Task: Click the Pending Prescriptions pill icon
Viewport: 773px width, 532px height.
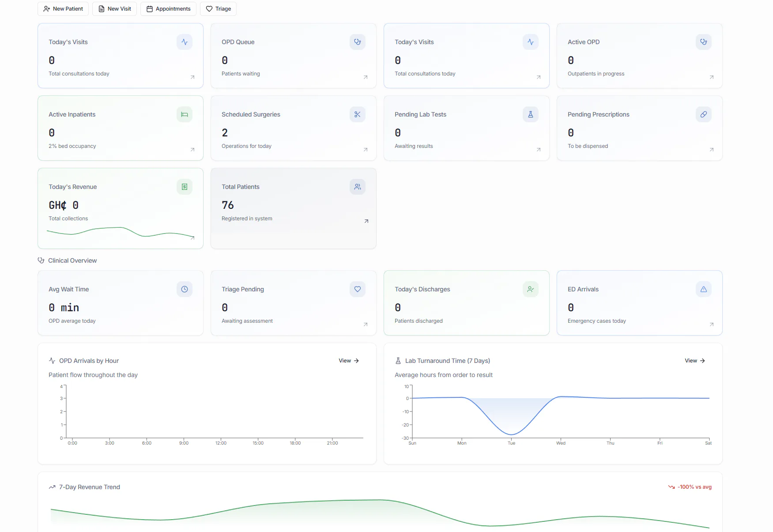Action: click(x=704, y=114)
